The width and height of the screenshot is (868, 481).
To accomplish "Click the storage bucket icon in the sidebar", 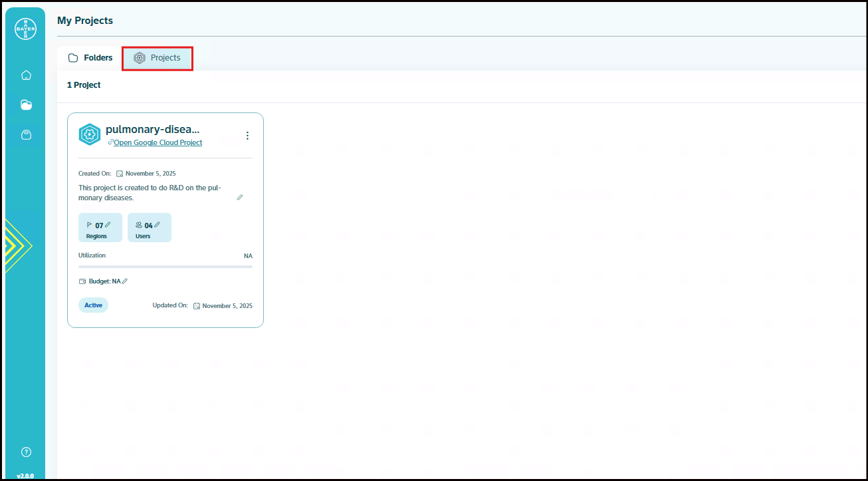I will 26,135.
